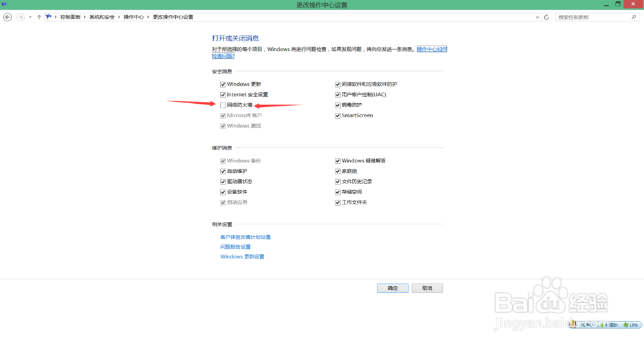Open 问题报告设置 link
Image resolution: width=644 pixels, height=345 pixels.
coord(235,247)
